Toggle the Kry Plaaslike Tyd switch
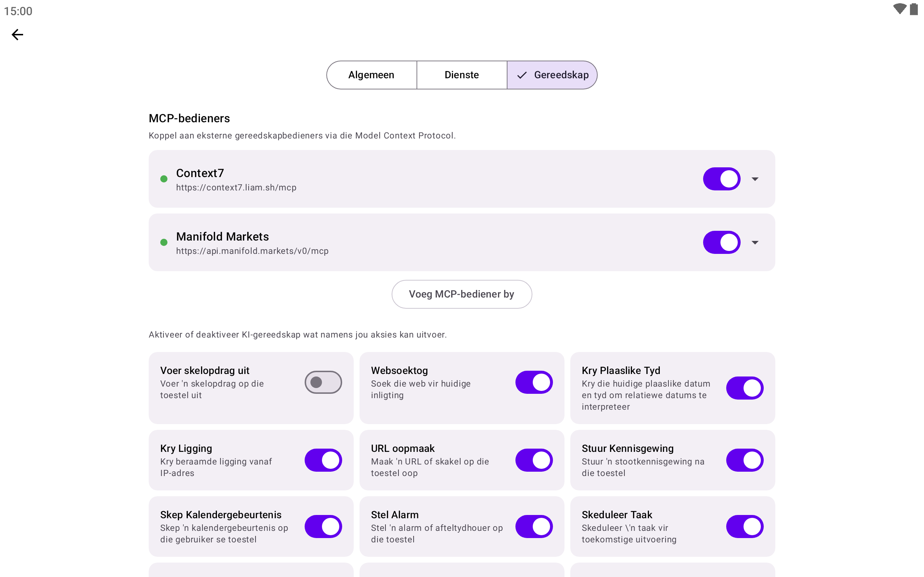Image resolution: width=924 pixels, height=577 pixels. 745,388
